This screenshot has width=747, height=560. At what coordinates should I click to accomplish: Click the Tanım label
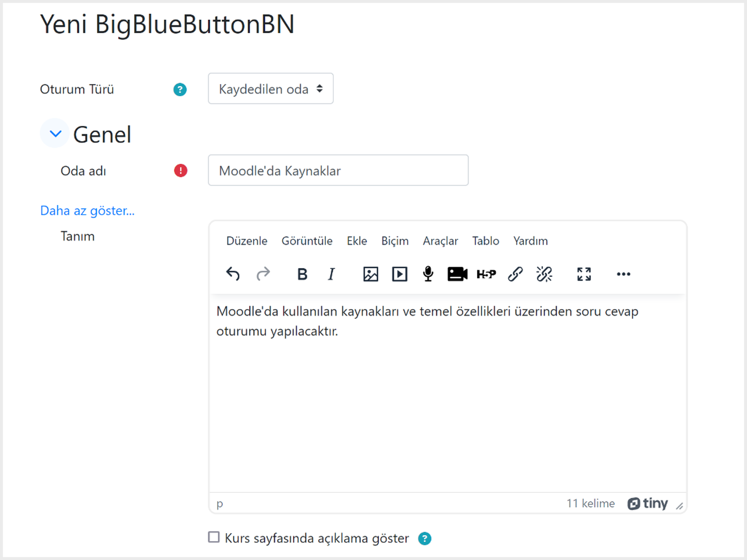coord(77,236)
